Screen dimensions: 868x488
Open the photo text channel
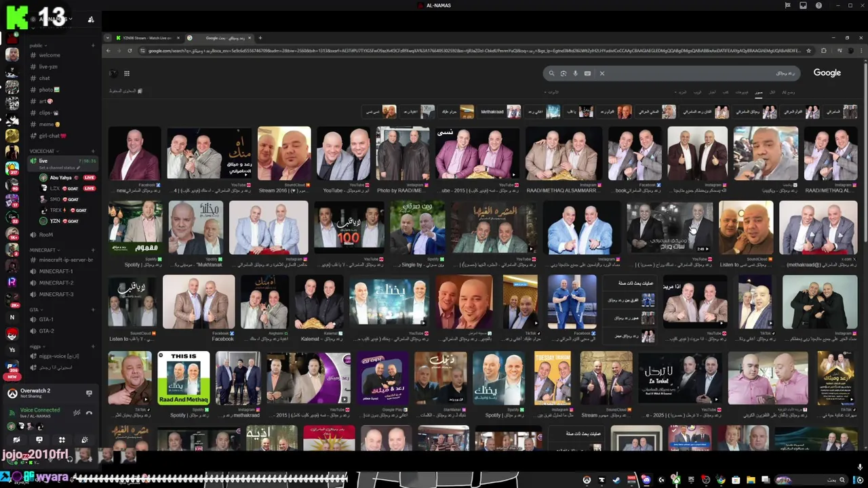click(61, 89)
